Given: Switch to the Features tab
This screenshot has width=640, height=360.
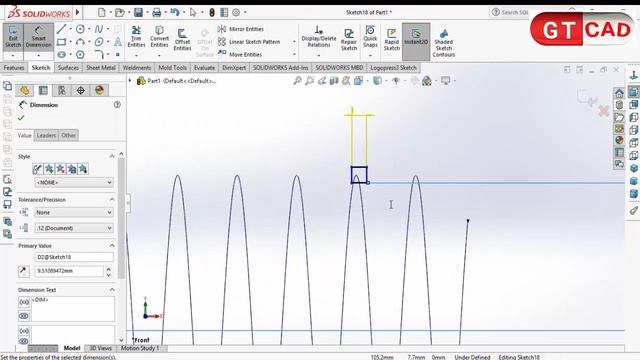Looking at the screenshot, I should 14,68.
